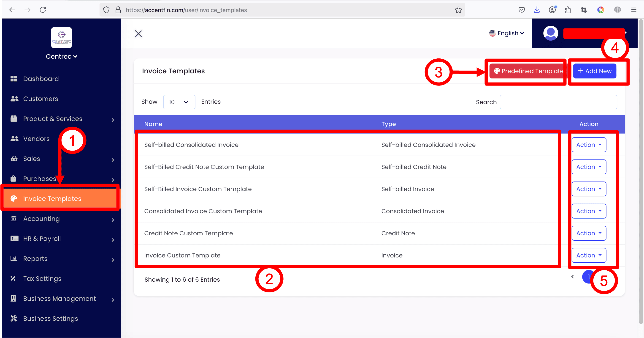Open Invoice Templates menu item
The width and height of the screenshot is (644, 338).
52,198
